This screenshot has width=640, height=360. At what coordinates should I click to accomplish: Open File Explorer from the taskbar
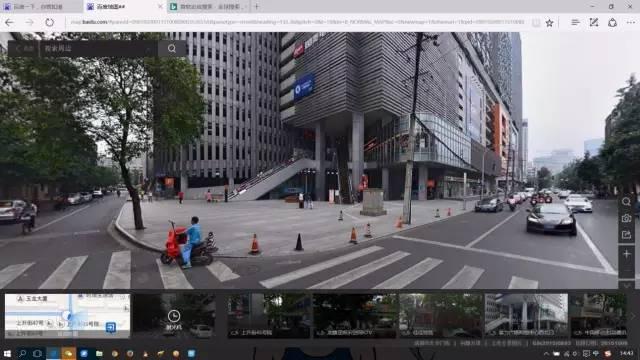pyautogui.click(x=99, y=353)
